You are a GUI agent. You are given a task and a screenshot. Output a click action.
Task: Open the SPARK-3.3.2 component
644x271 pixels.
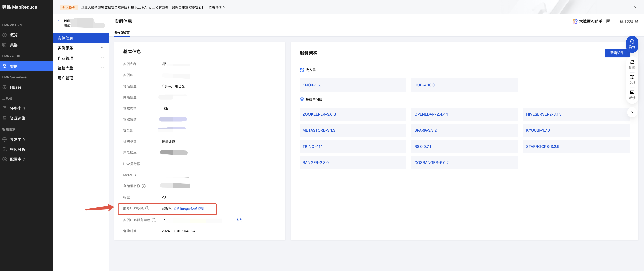click(425, 130)
